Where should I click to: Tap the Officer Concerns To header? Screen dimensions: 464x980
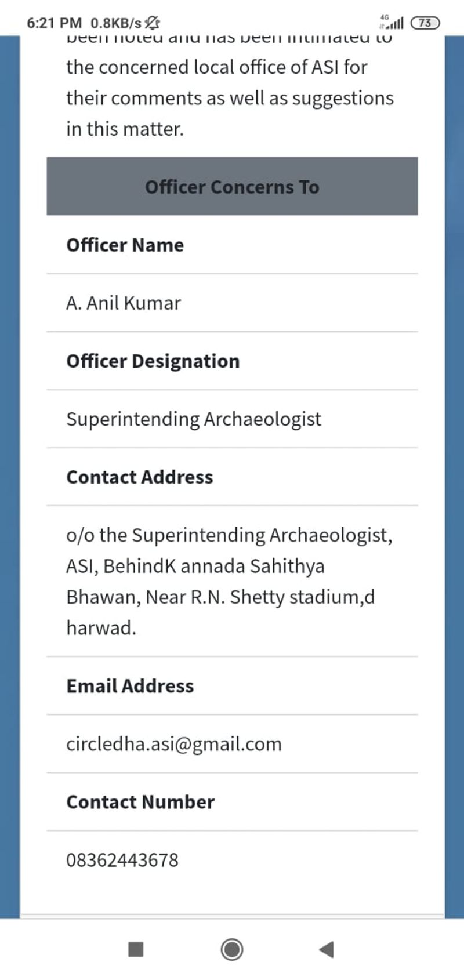tap(232, 187)
